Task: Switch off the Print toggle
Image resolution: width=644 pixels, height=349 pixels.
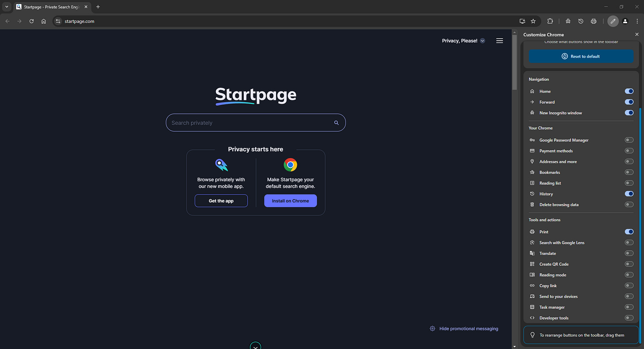Action: [x=629, y=232]
